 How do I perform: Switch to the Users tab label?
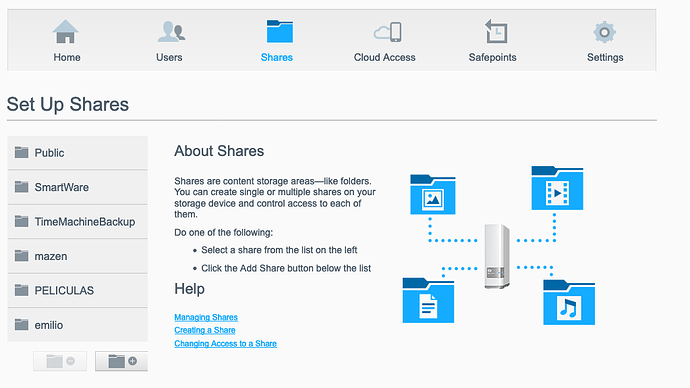pyautogui.click(x=169, y=57)
